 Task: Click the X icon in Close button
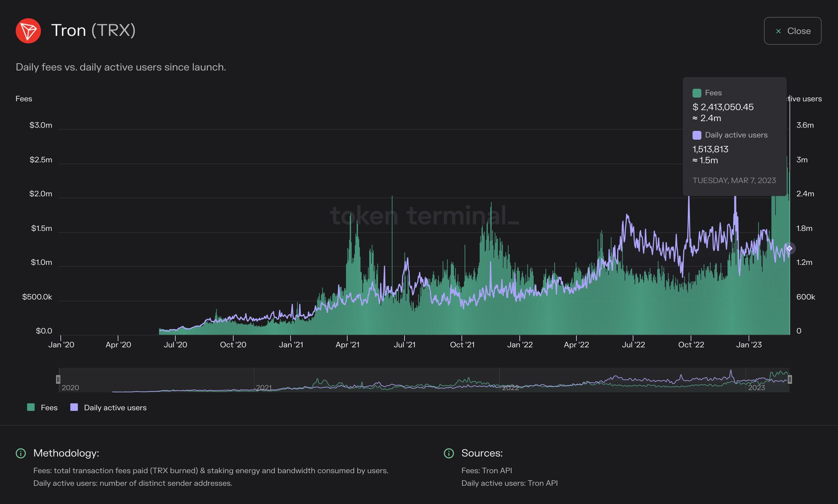(x=778, y=31)
